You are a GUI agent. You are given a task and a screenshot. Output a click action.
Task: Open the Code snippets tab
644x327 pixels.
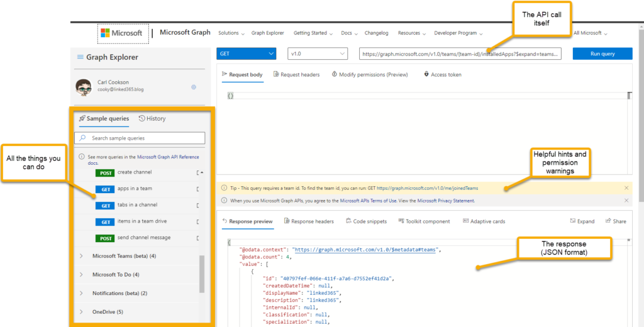[x=367, y=221]
